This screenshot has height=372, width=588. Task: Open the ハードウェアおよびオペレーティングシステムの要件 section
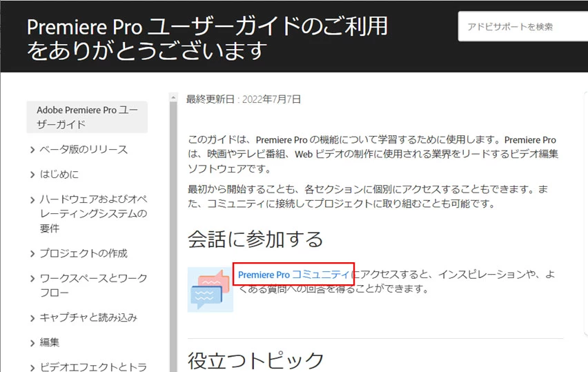tap(93, 213)
